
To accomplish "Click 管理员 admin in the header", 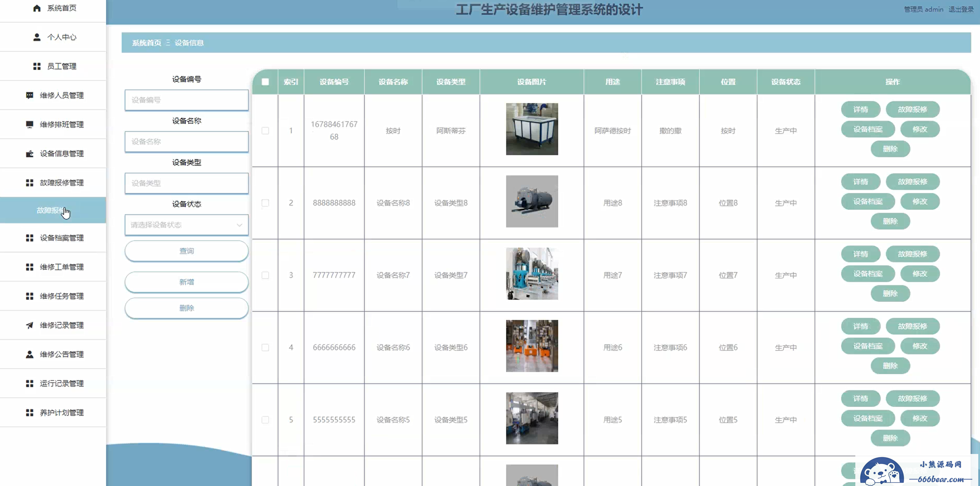I will [x=924, y=9].
